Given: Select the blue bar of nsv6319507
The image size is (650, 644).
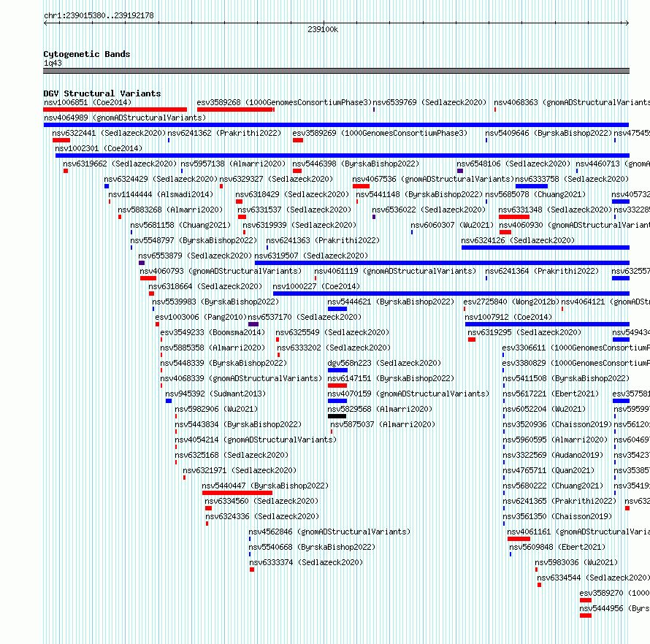Looking at the screenshot, I should click(x=442, y=263).
